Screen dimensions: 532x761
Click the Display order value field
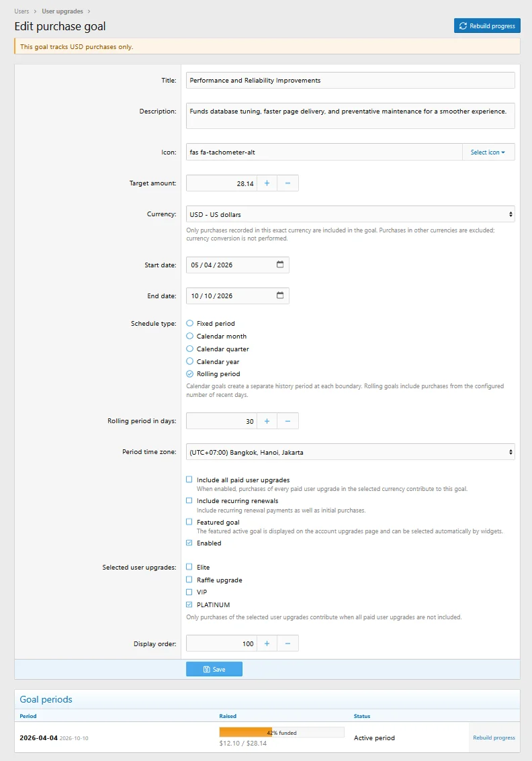click(222, 643)
